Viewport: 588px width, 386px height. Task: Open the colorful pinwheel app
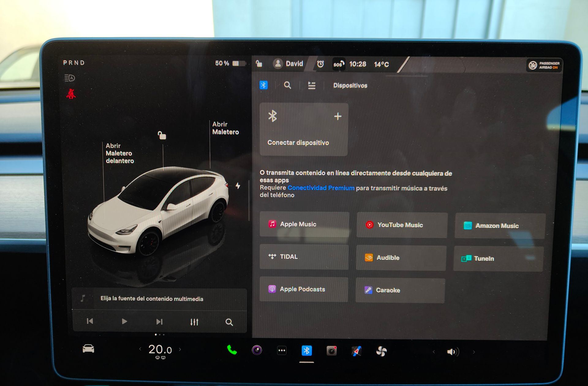(x=381, y=351)
